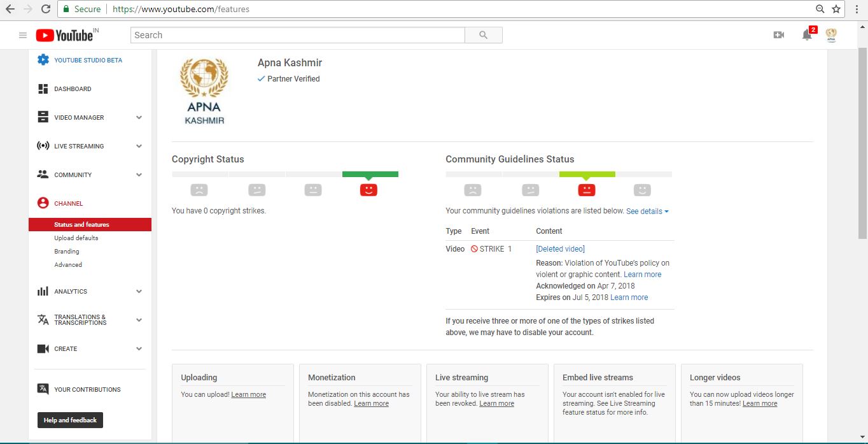
Task: Open YouTube Studio Beta link
Action: [88, 61]
